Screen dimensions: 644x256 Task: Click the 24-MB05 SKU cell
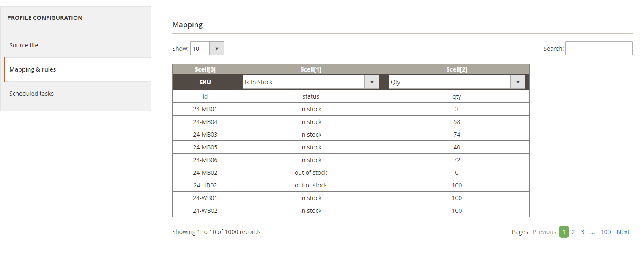coord(205,147)
